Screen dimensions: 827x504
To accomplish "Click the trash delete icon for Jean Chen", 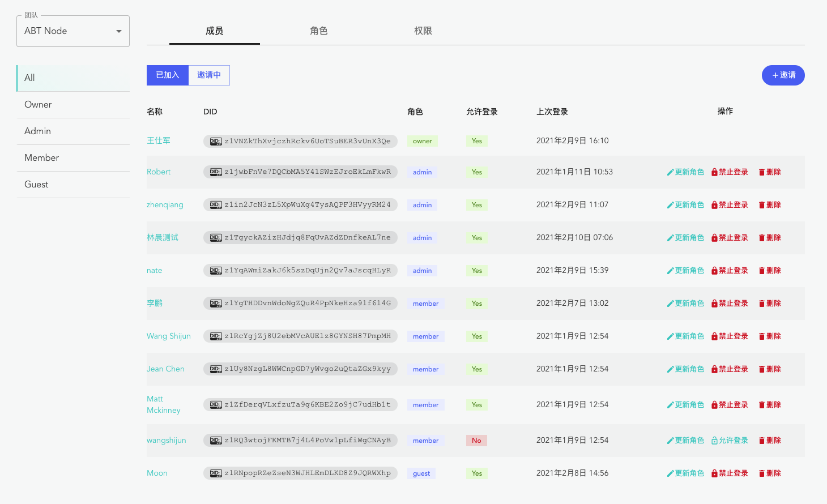I will click(762, 369).
